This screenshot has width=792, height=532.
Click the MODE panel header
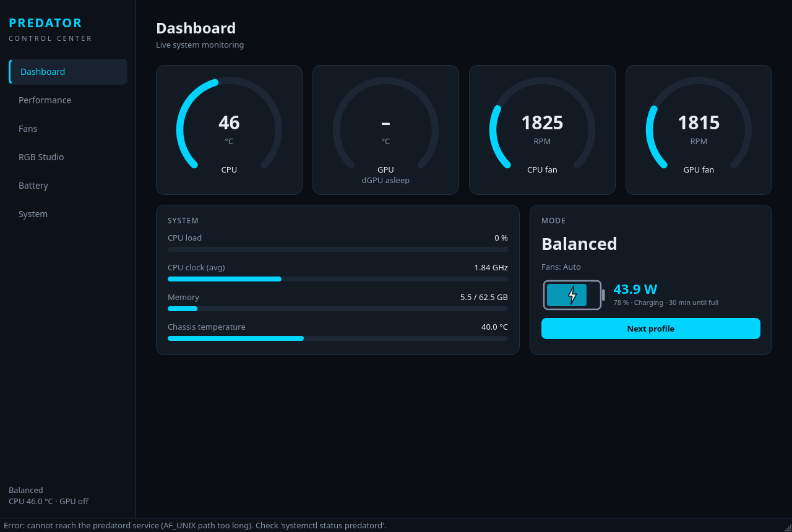(554, 221)
